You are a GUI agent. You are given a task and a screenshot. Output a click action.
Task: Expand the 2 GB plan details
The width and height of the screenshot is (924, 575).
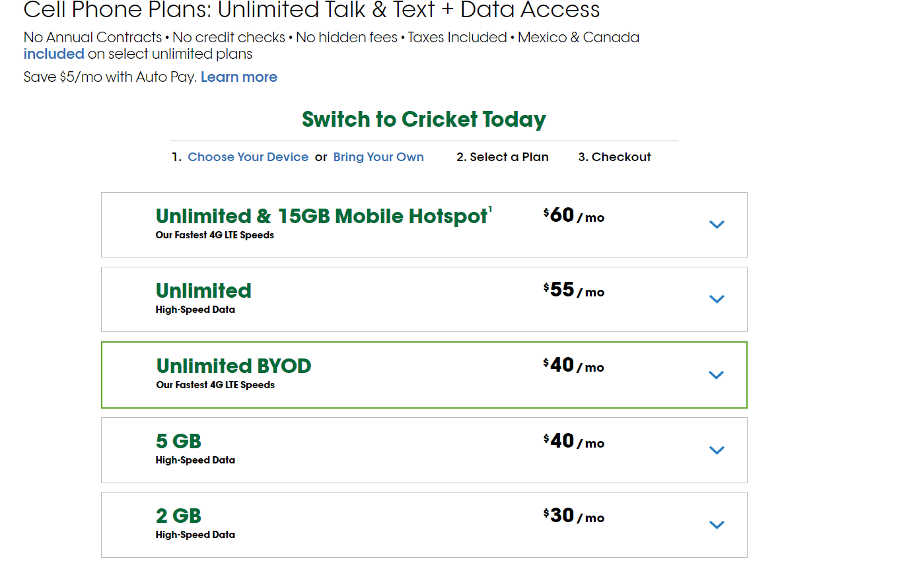(x=717, y=525)
